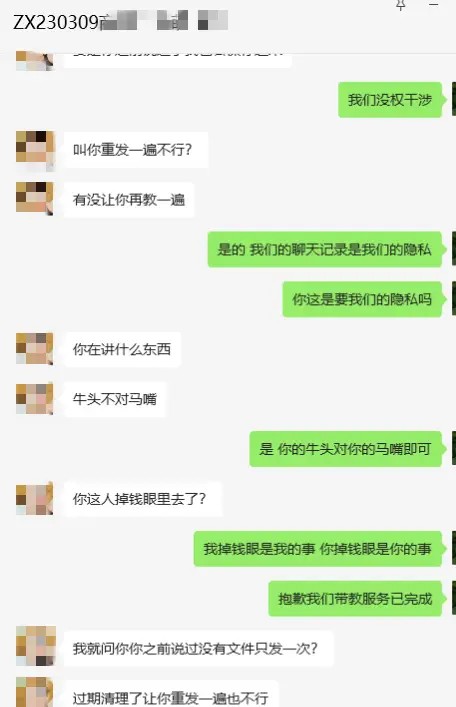Click avatar beside '你这人掉钱眼里去了?'
Screen dimensions: 456x707
point(35,499)
